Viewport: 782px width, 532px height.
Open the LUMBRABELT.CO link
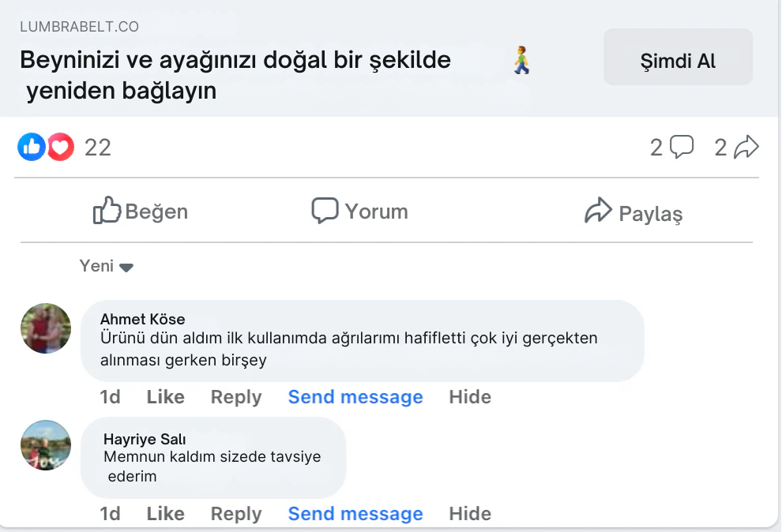point(79,27)
